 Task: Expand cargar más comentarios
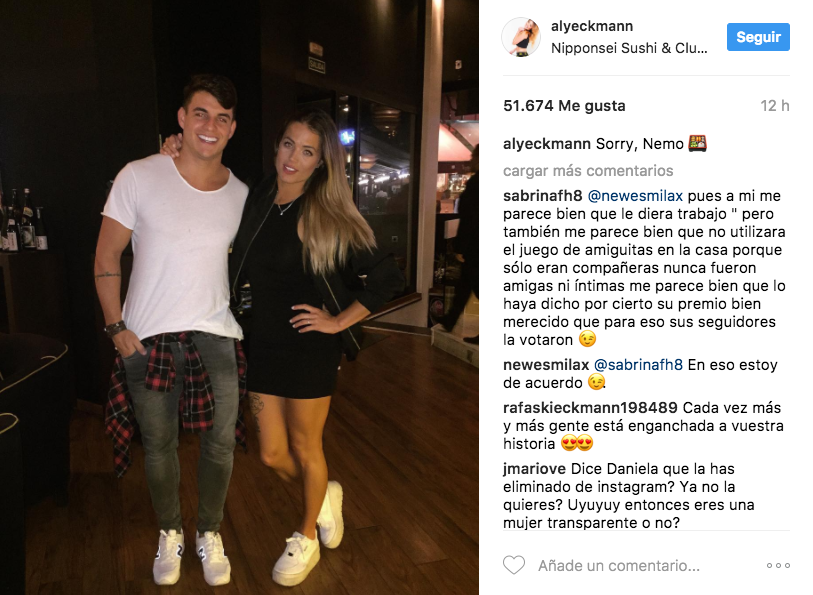click(x=588, y=171)
